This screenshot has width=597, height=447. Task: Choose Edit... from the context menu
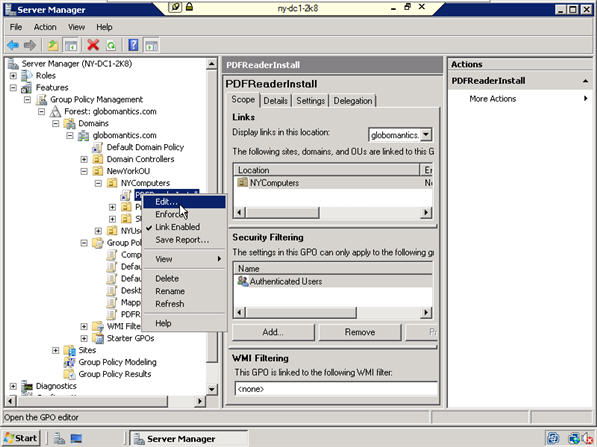pyautogui.click(x=185, y=202)
